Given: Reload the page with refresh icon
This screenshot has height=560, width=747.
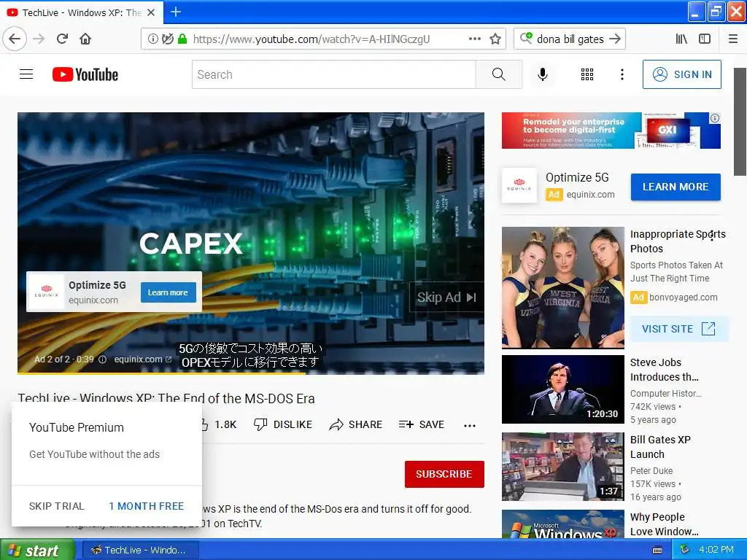Looking at the screenshot, I should point(62,39).
